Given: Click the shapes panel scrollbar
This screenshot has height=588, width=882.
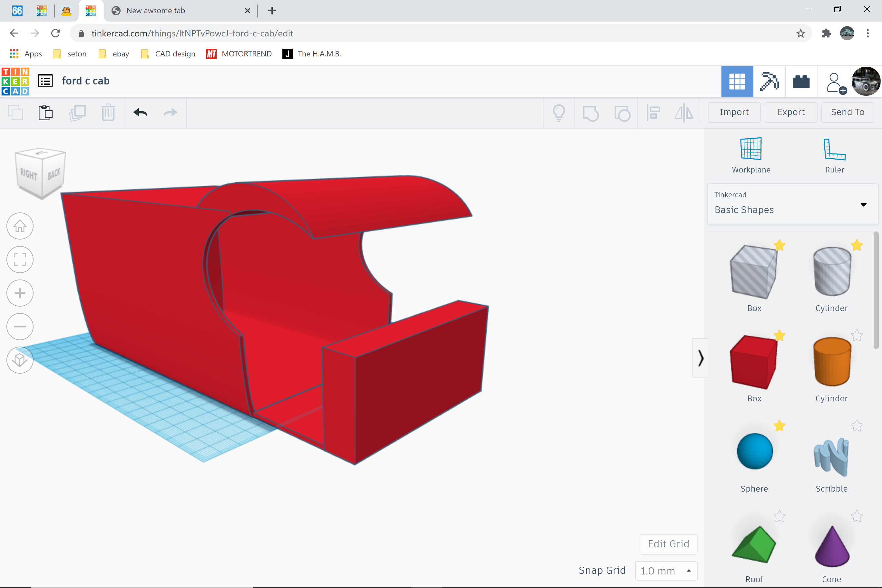Looking at the screenshot, I should [876, 290].
